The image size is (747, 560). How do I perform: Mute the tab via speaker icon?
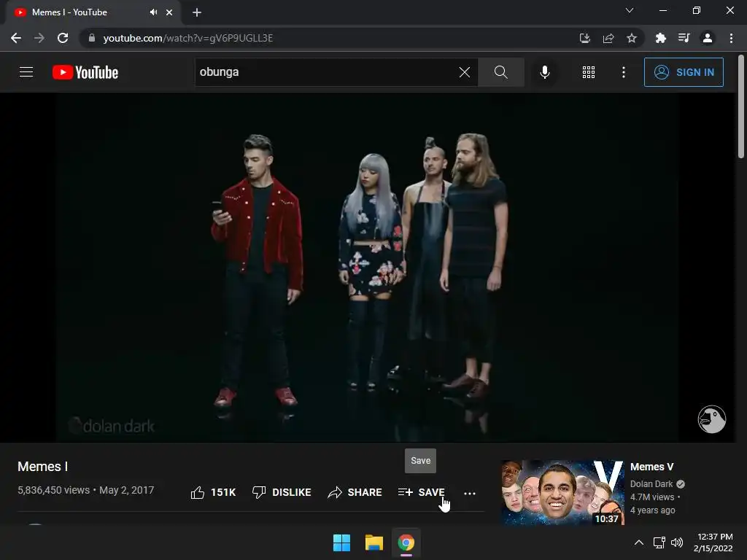(x=153, y=12)
